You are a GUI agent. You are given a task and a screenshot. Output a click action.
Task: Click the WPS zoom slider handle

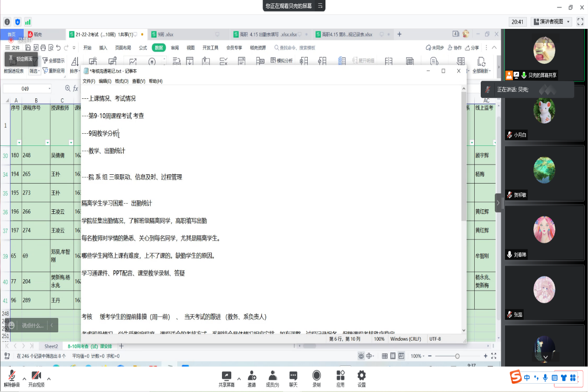[457, 356]
